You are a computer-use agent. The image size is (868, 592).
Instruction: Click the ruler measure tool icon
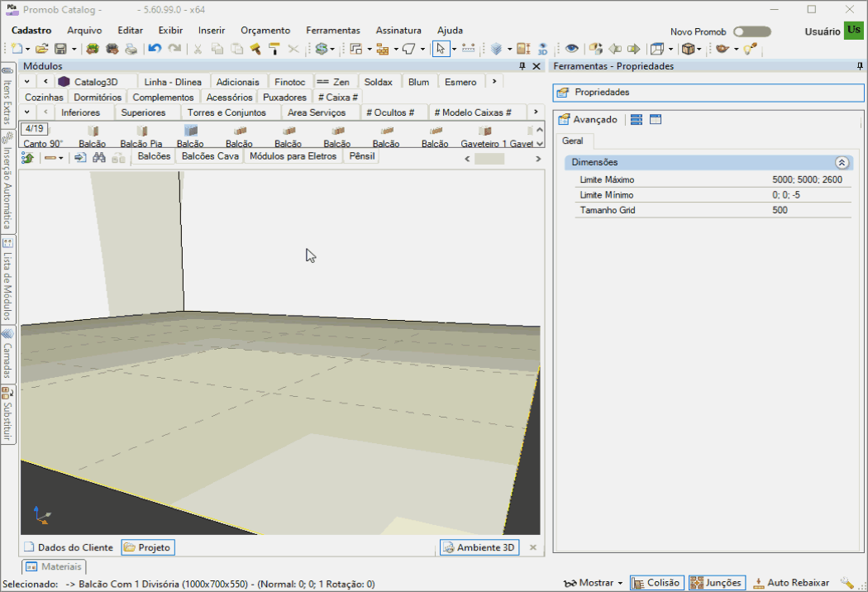click(x=469, y=49)
